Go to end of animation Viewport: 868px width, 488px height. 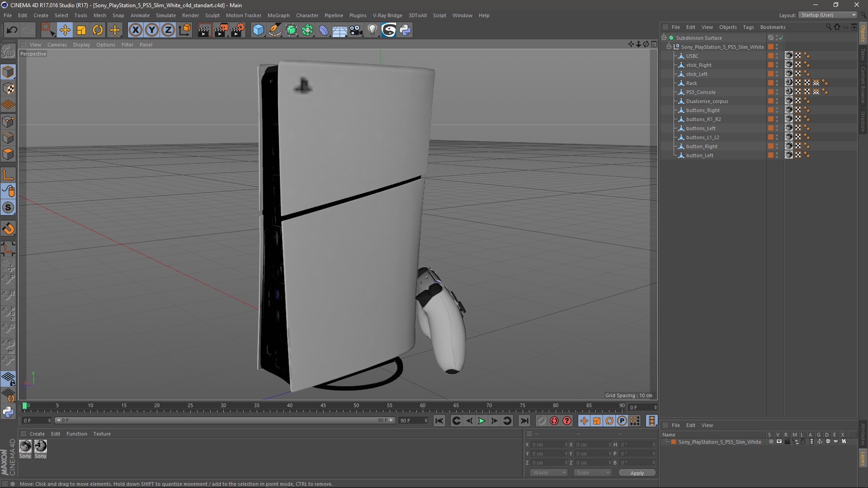(524, 421)
